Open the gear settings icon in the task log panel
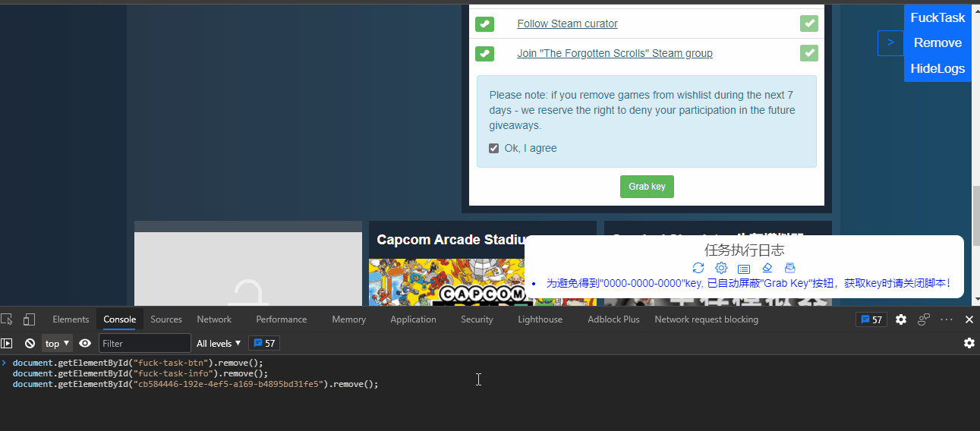The height and width of the screenshot is (431, 980). [x=721, y=268]
